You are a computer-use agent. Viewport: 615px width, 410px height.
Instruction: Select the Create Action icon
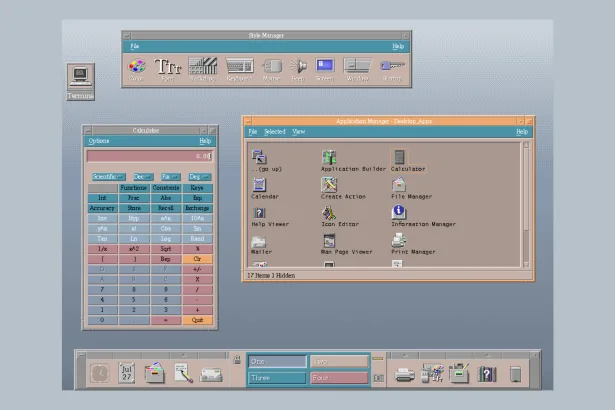click(x=328, y=185)
